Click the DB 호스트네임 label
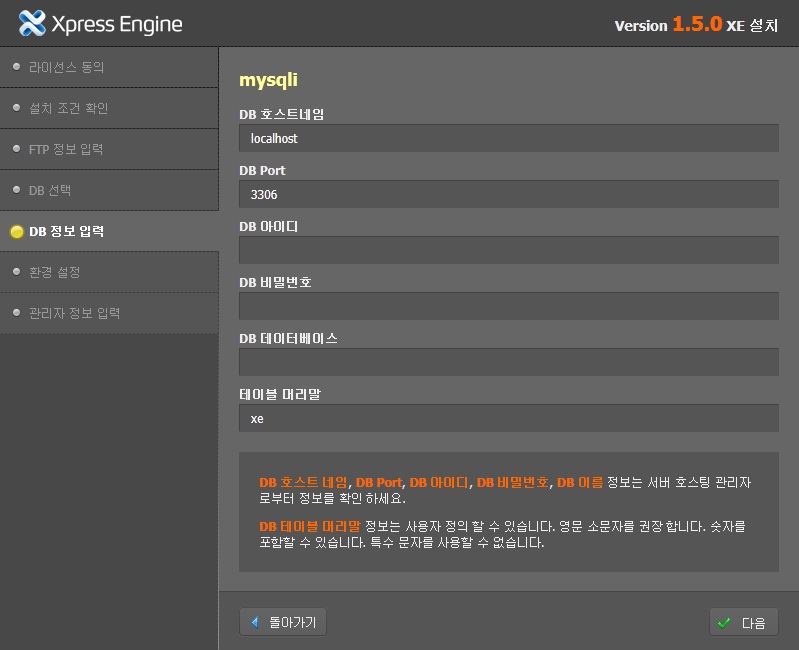Viewport: 799px width, 650px height. 282,114
